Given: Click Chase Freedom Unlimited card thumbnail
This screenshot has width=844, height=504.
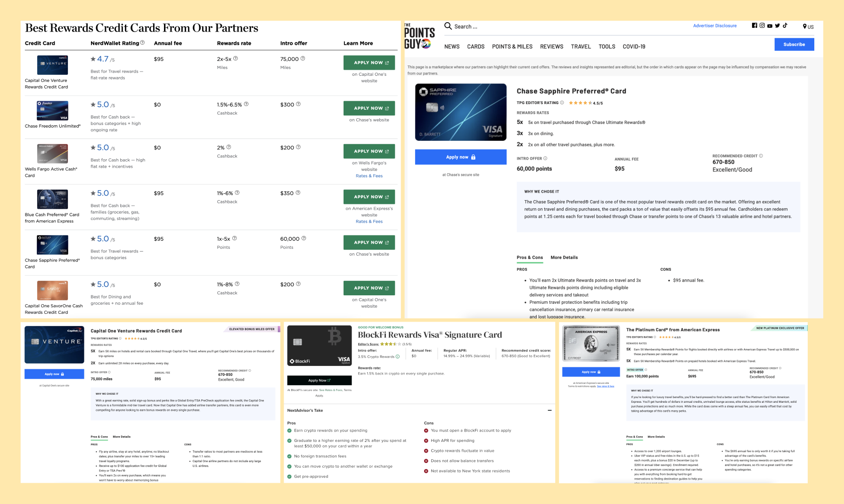Looking at the screenshot, I should click(52, 111).
